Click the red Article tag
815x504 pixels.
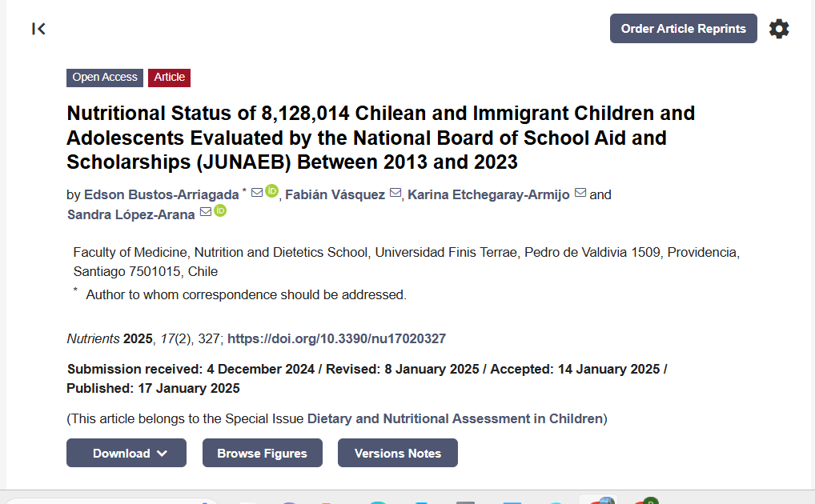point(169,78)
